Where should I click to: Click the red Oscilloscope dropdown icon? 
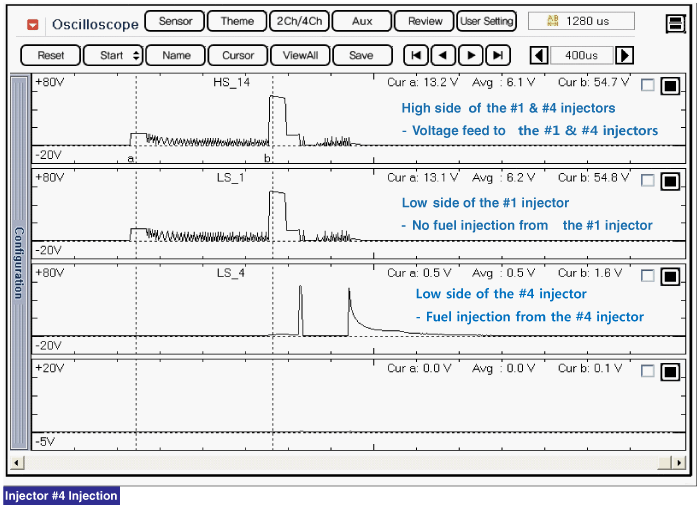pos(33,23)
